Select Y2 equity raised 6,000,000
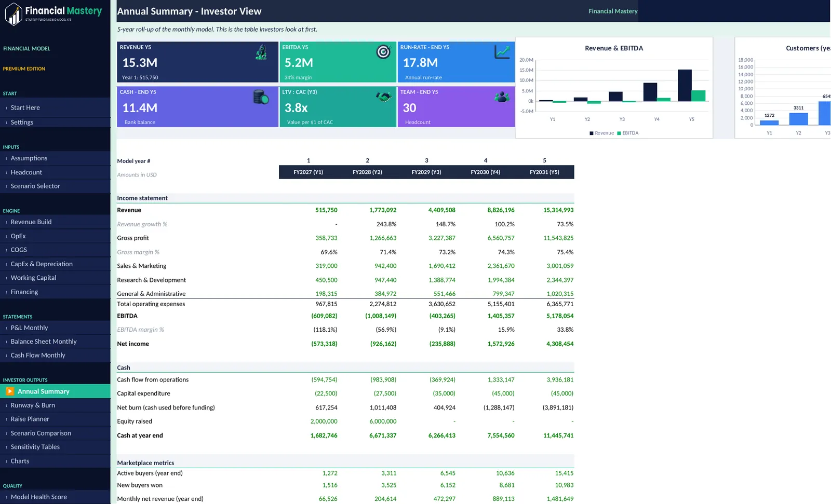This screenshot has height=504, width=831. tap(383, 421)
